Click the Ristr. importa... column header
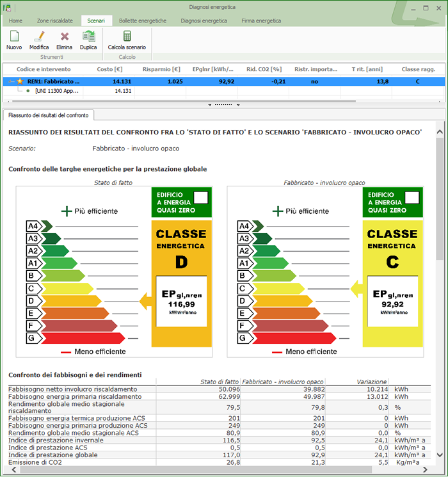Image resolution: width=448 pixels, height=477 pixels. point(316,69)
